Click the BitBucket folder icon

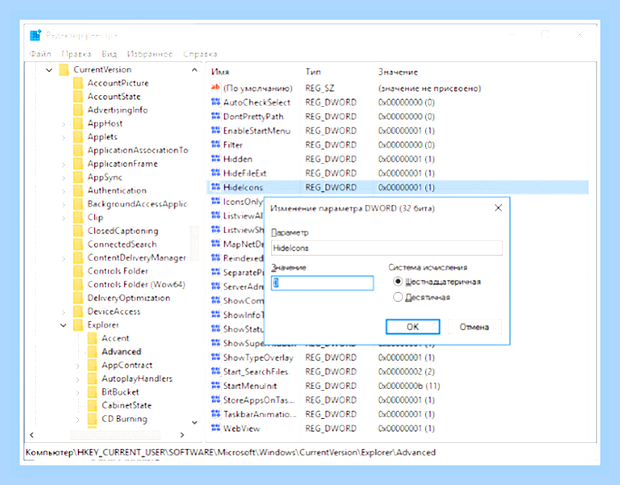click(x=93, y=392)
